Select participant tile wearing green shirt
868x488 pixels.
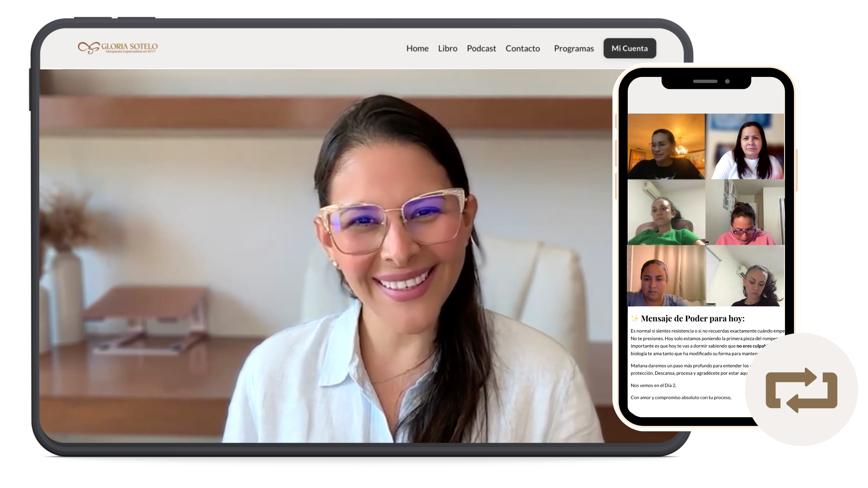point(666,212)
